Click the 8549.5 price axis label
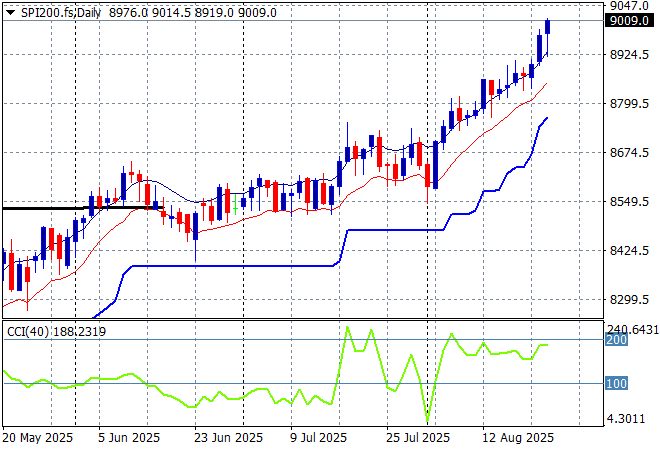This screenshot has height=450, width=660. click(x=630, y=202)
